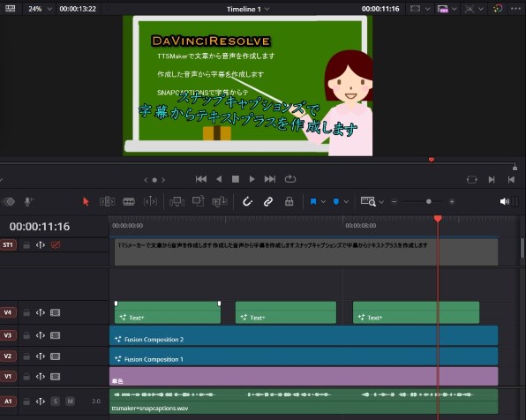Open the safe area overlay dropdown arrow
526x420 pixels.
427,9
